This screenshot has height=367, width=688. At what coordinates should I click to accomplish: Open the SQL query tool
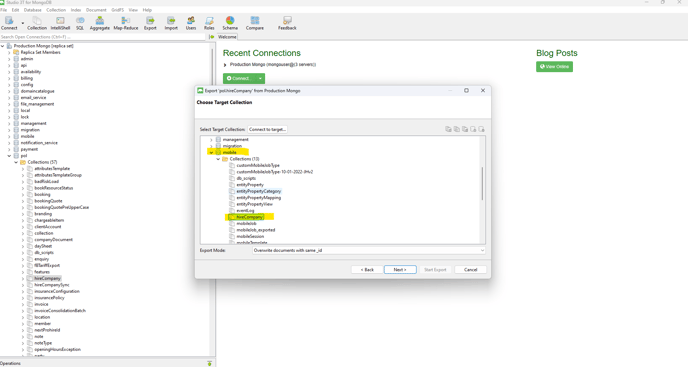point(80,23)
